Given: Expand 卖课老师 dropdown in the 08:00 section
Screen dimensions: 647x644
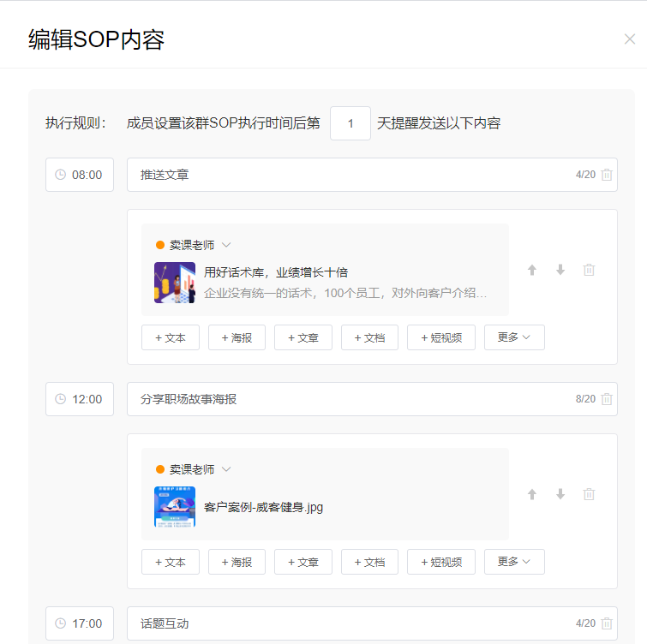Looking at the screenshot, I should 226,245.
